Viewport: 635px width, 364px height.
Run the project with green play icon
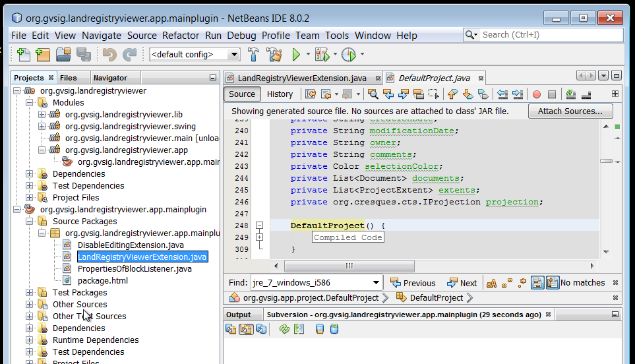tap(297, 55)
